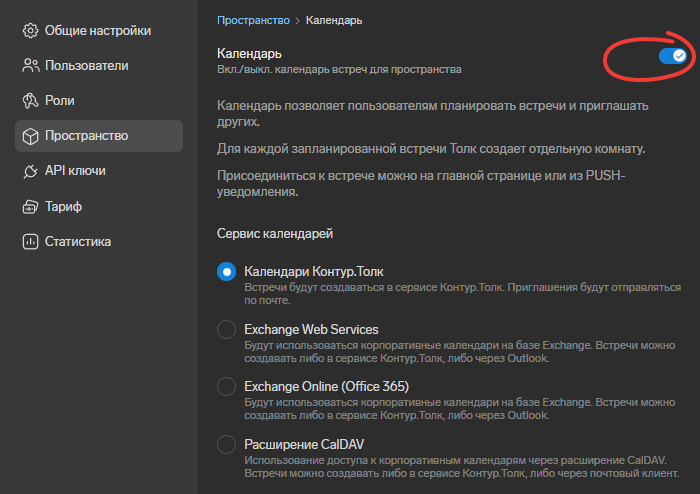This screenshot has width=700, height=494.
Task: Pick the Расширение CalDAV radio button
Action: click(226, 444)
